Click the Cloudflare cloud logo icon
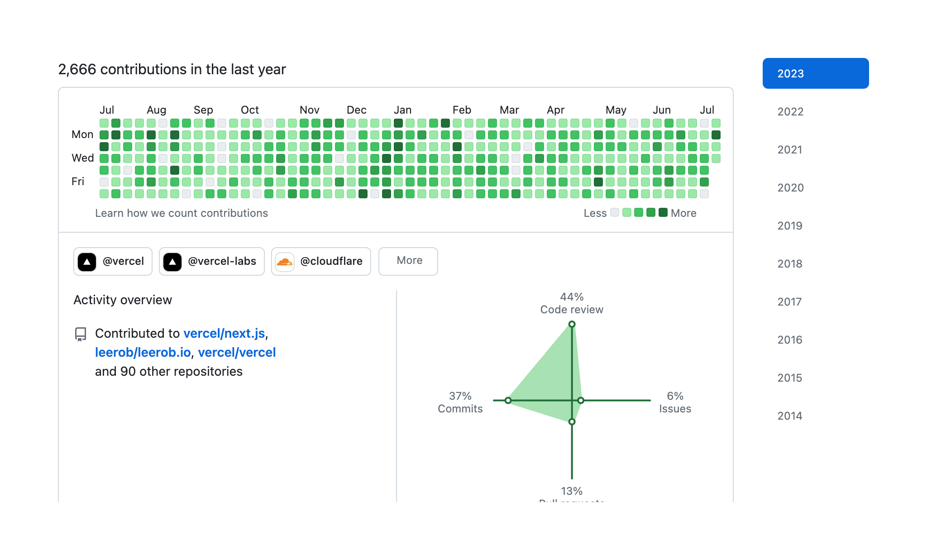Screen dimensions: 927x560 click(x=285, y=262)
